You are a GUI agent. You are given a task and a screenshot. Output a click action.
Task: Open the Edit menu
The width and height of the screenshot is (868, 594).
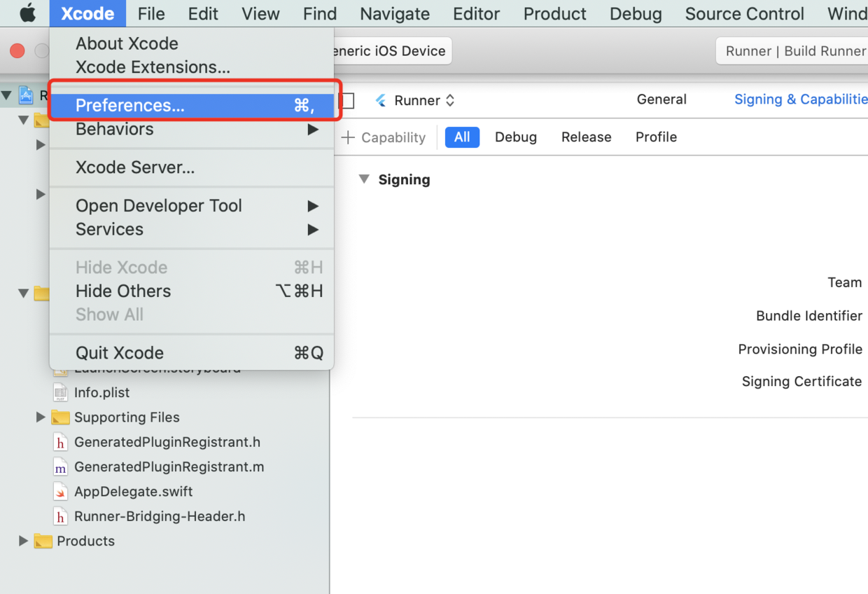pyautogui.click(x=203, y=13)
